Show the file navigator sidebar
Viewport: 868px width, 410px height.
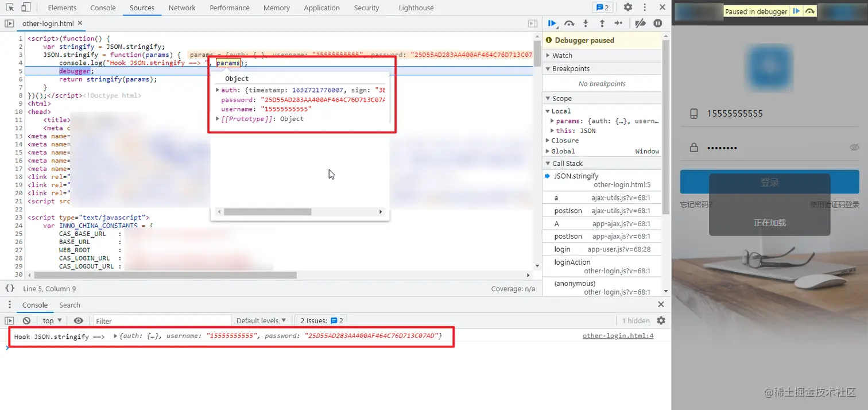pos(9,24)
